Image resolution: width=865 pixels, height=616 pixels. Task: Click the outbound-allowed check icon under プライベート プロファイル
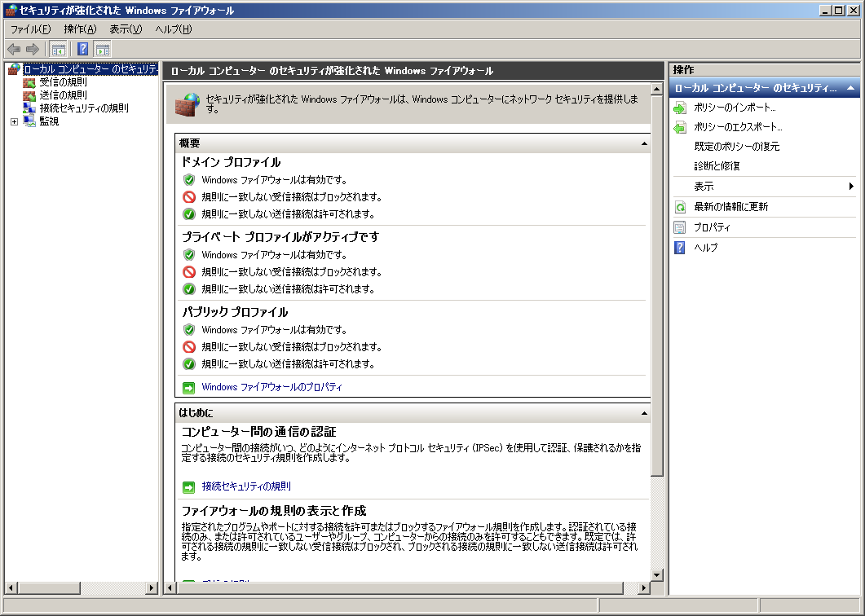click(189, 289)
